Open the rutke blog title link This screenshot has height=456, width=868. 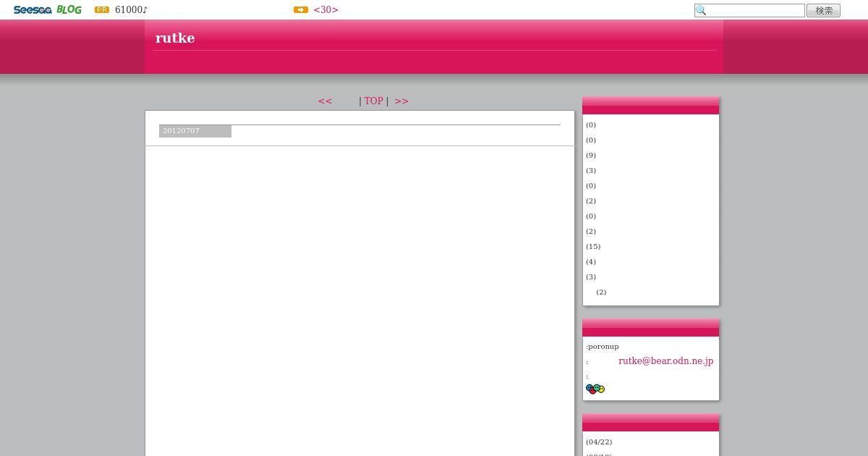pos(175,38)
